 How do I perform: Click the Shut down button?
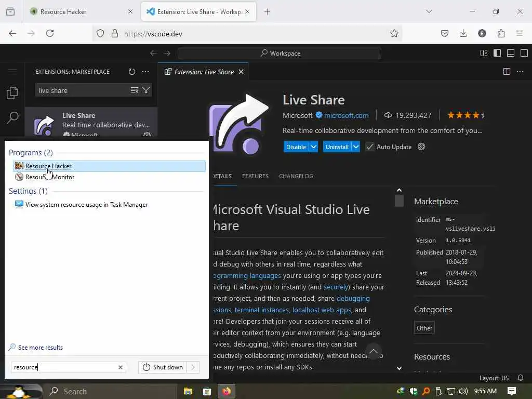click(x=163, y=367)
